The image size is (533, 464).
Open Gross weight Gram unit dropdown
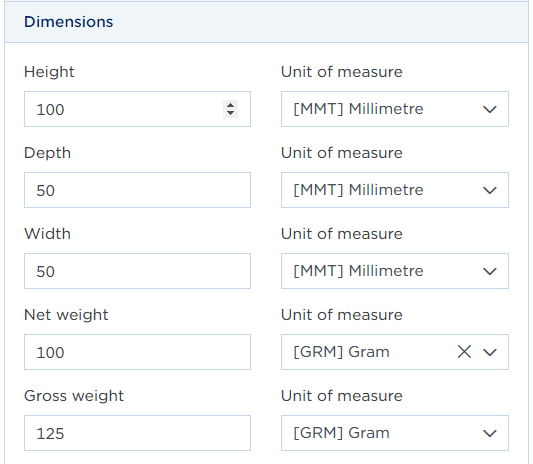click(x=395, y=433)
